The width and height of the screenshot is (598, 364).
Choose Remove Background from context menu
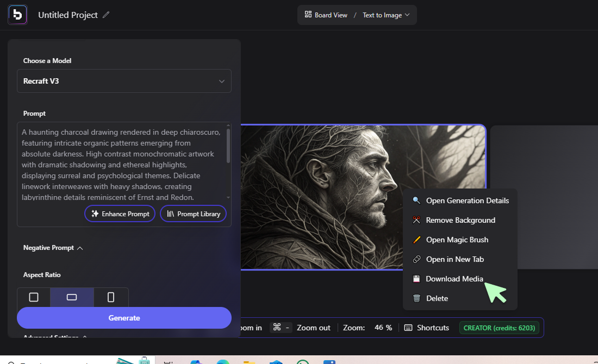pos(460,221)
